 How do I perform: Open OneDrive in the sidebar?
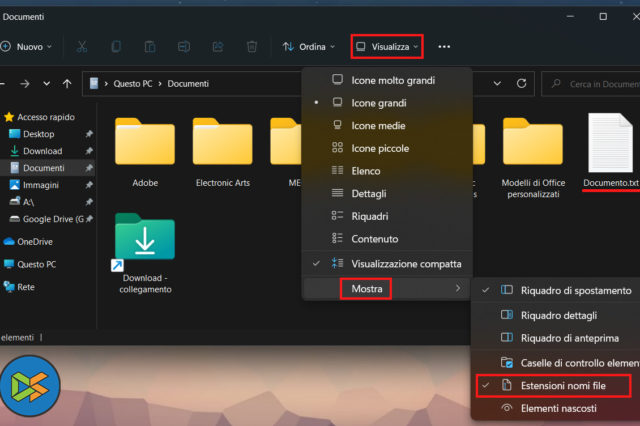pyautogui.click(x=34, y=241)
